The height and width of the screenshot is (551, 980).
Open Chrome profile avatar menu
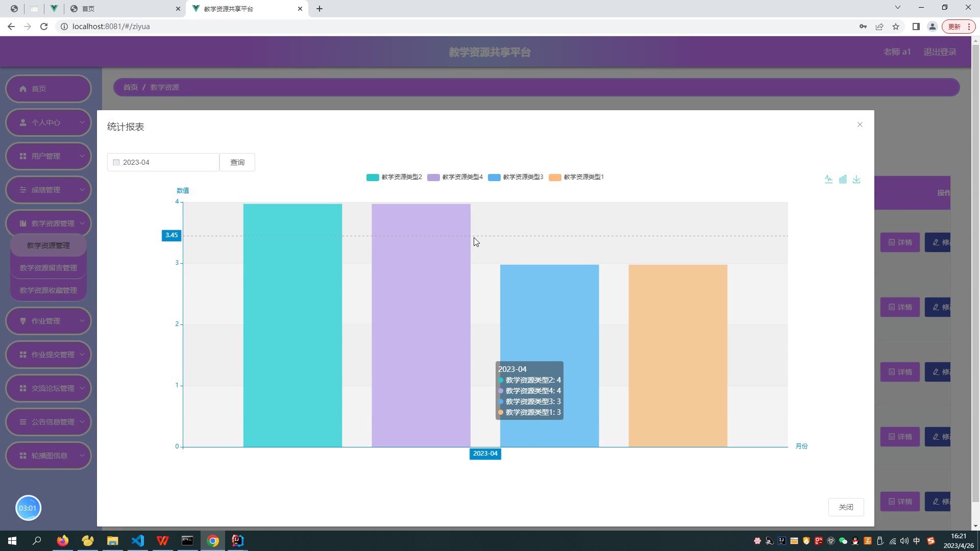[x=932, y=27]
